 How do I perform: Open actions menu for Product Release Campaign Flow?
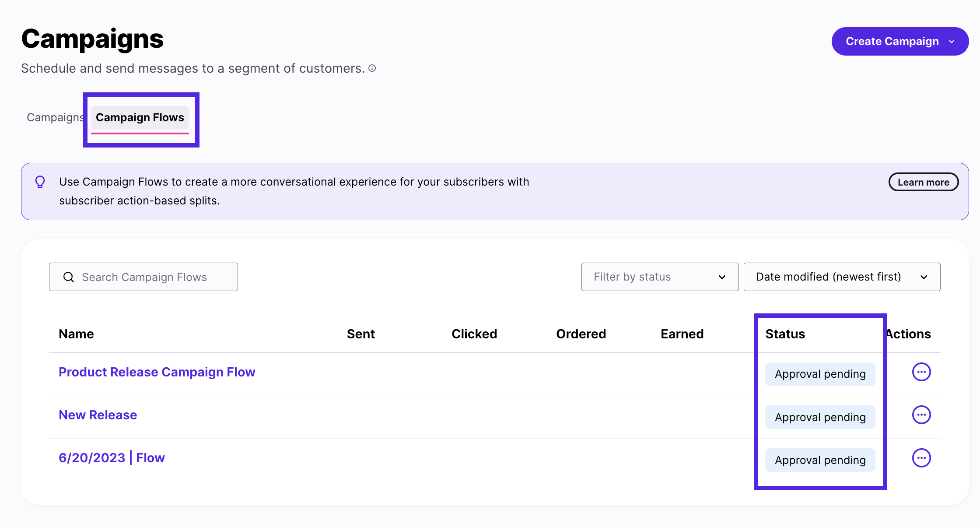[x=921, y=372]
